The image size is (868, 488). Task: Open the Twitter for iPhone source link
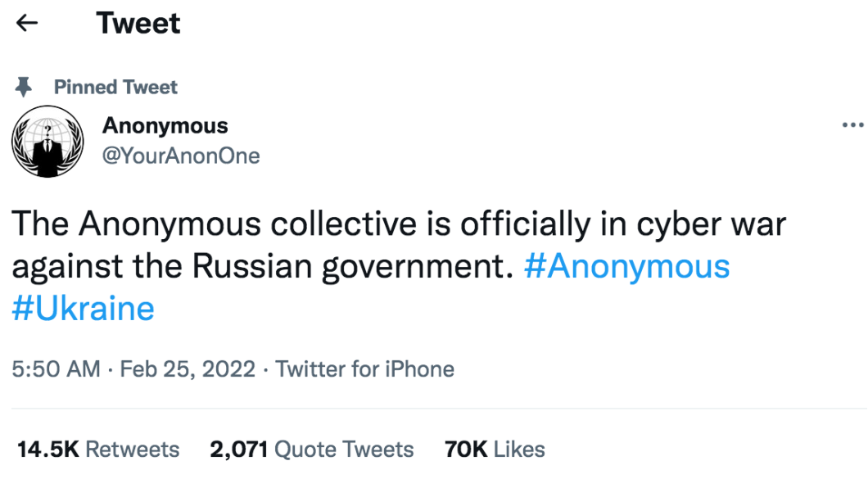[x=364, y=369]
